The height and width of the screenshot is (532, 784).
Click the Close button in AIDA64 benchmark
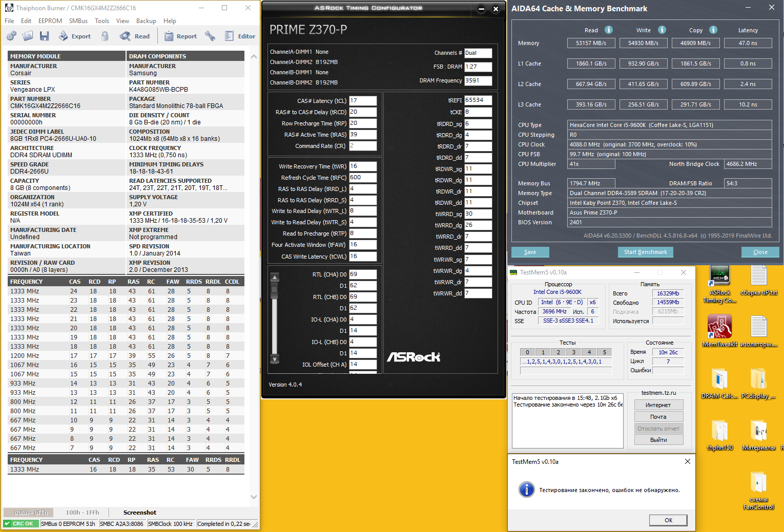tap(760, 252)
